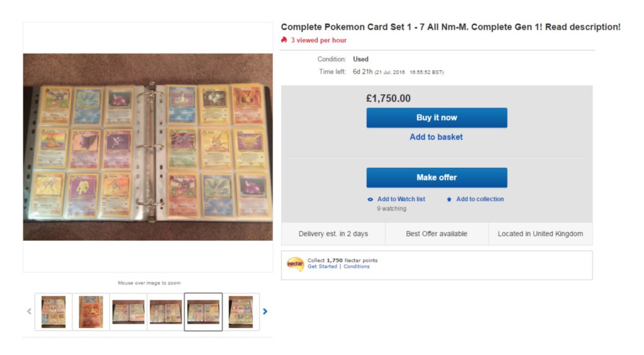Open the Nectar Get Started link
The image size is (644, 355).
322,267
